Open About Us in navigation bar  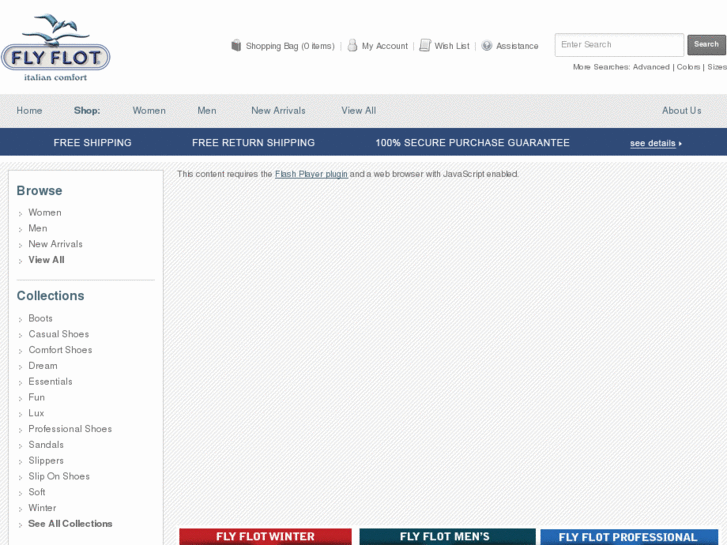tap(682, 110)
